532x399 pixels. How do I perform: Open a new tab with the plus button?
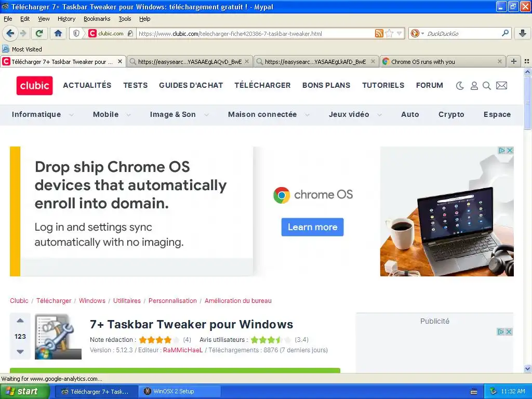pyautogui.click(x=514, y=61)
